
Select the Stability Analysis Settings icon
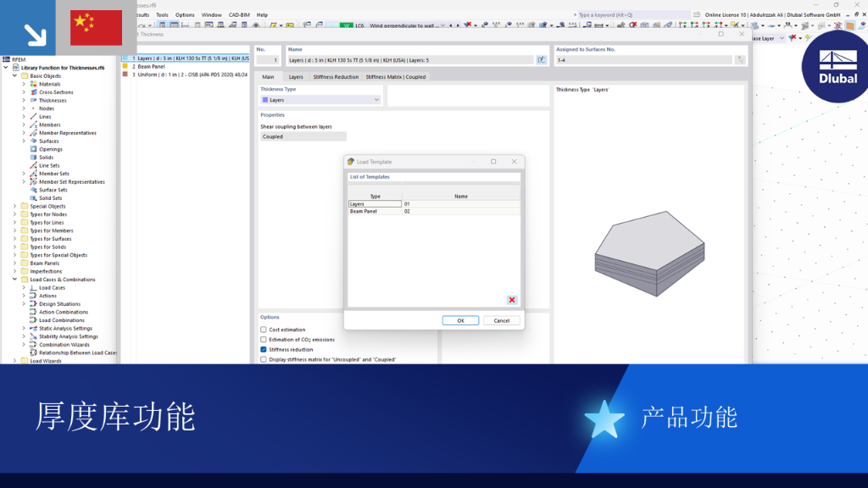(x=33, y=336)
